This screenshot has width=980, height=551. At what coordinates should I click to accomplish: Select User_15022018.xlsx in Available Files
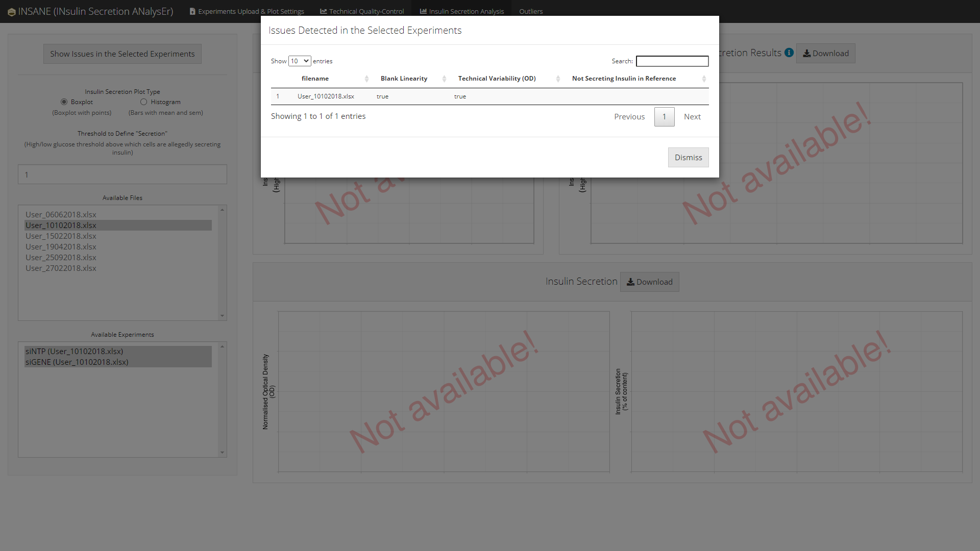click(61, 236)
